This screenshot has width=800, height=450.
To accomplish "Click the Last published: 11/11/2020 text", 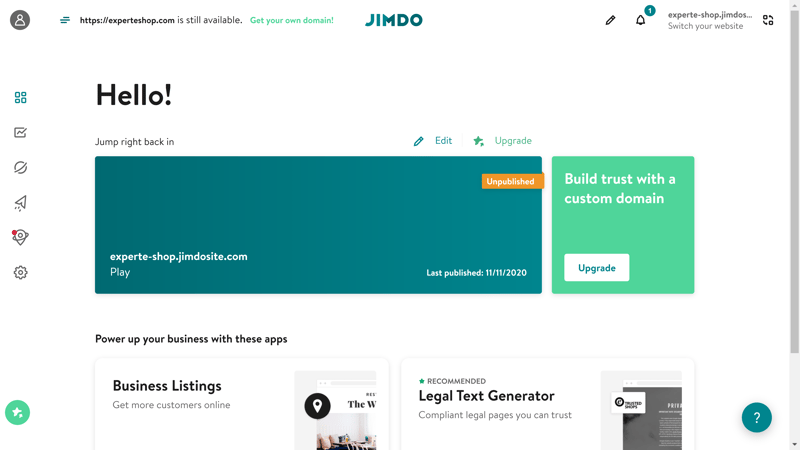I will click(477, 273).
